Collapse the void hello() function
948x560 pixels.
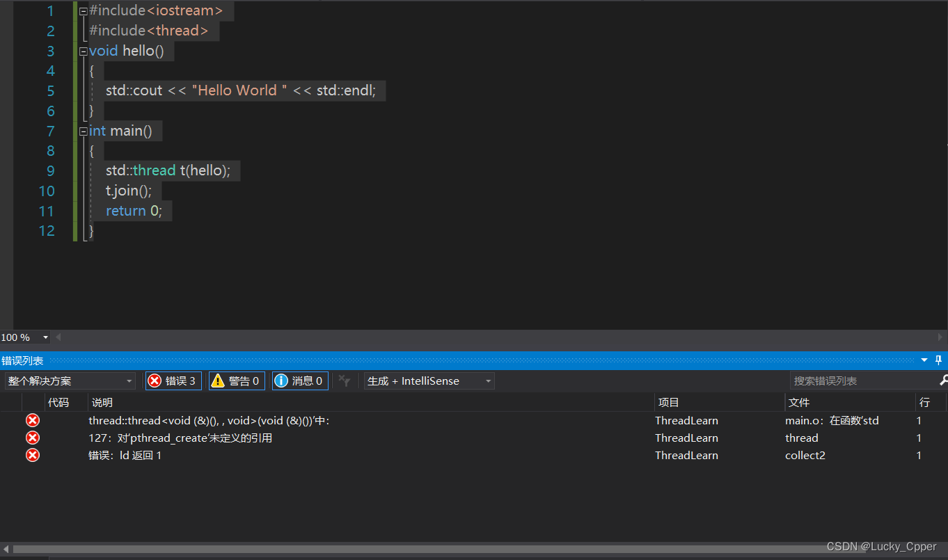(x=84, y=51)
